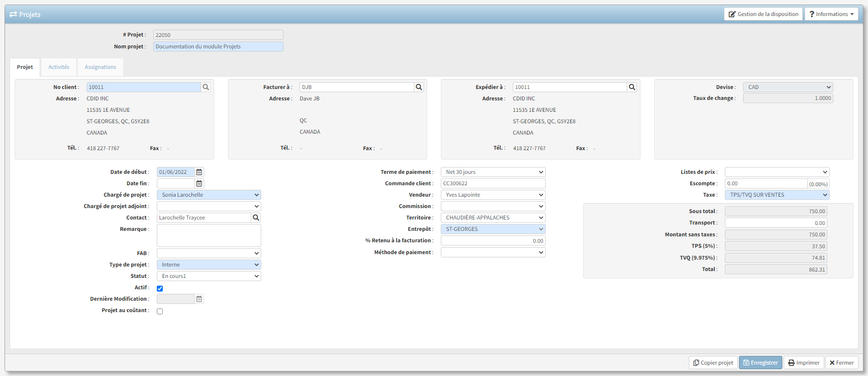Switch to the Projet tab
This screenshot has width=868, height=376.
25,67
